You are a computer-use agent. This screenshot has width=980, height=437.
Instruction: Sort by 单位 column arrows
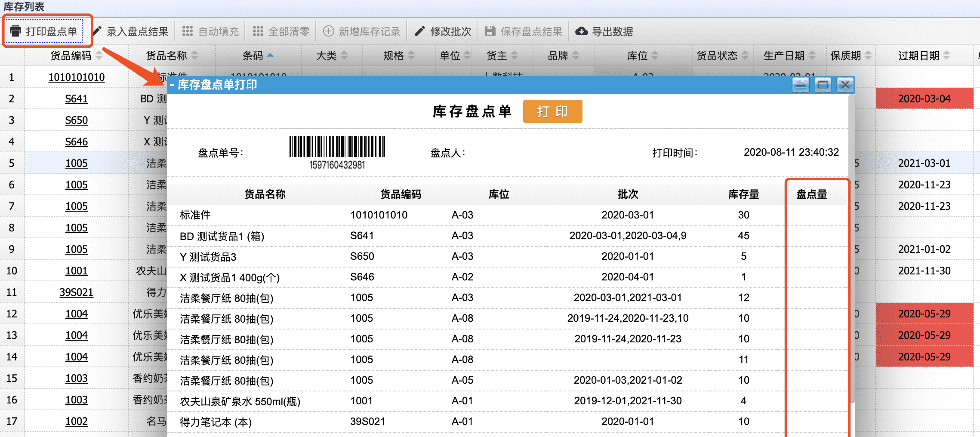[x=467, y=55]
